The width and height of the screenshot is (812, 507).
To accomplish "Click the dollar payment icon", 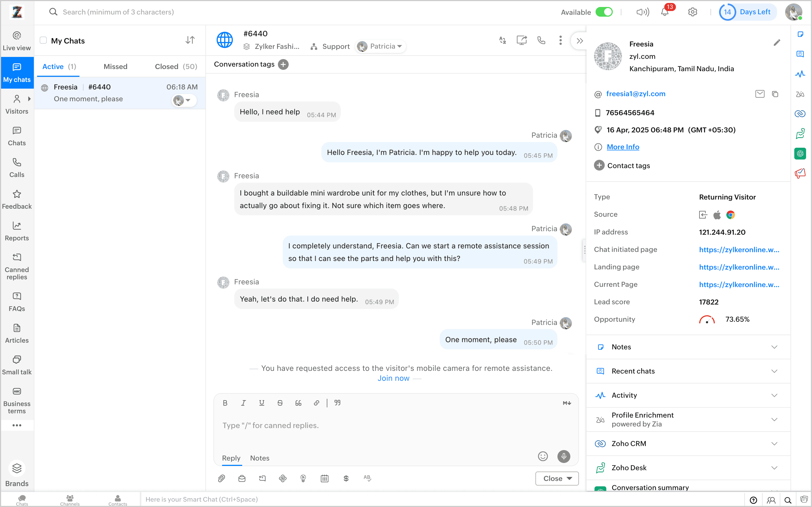I will pyautogui.click(x=346, y=478).
